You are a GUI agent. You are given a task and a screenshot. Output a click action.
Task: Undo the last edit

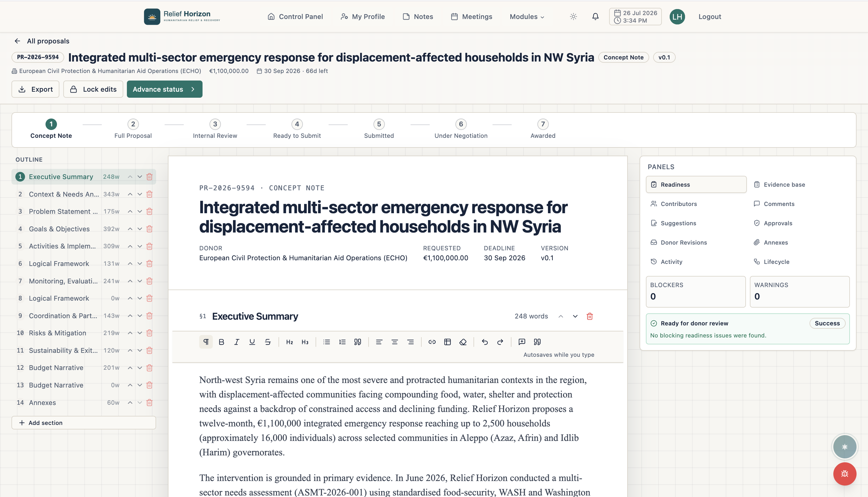485,342
